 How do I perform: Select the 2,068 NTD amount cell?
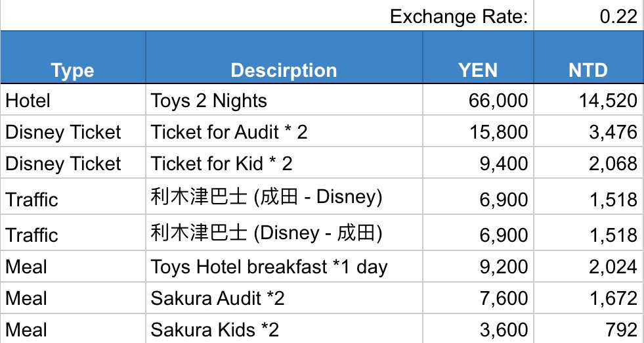coord(588,164)
